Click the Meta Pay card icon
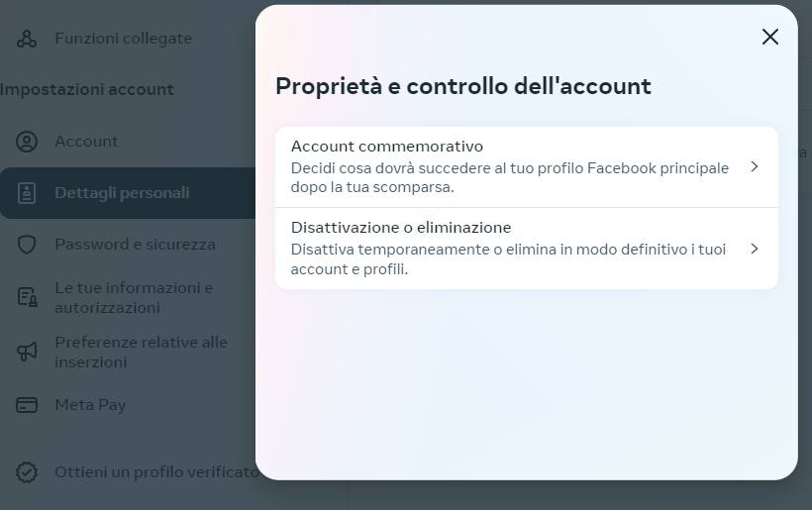This screenshot has height=510, width=812. (27, 405)
